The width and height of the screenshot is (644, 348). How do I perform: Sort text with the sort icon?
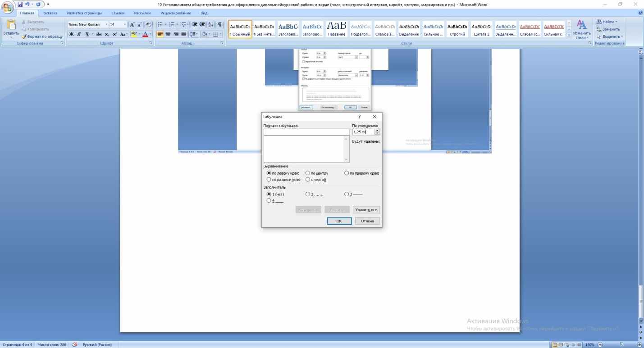pos(212,25)
